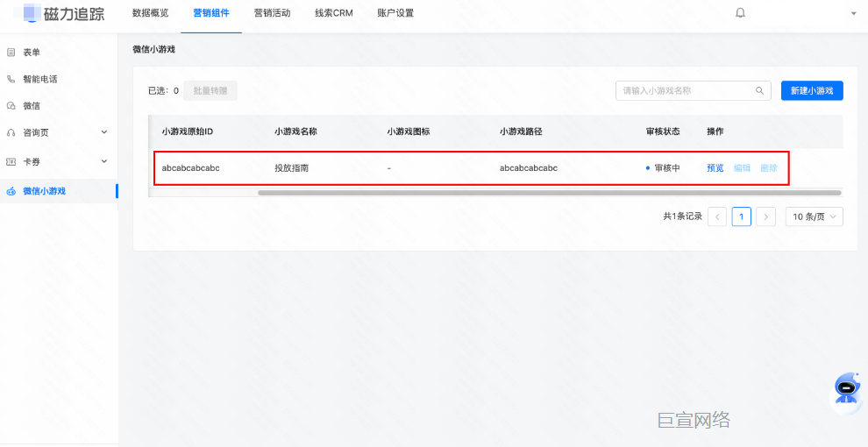Click the 操作 column header
The width and height of the screenshot is (868, 447).
[x=715, y=131]
